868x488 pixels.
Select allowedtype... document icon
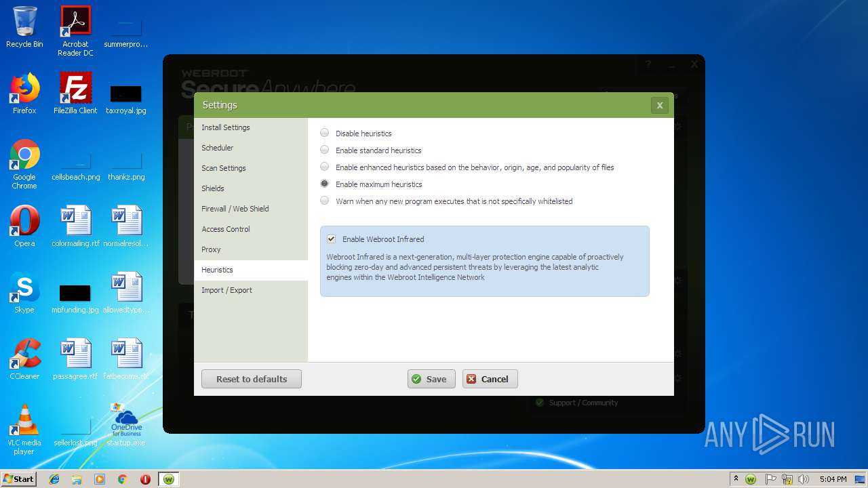pos(126,293)
